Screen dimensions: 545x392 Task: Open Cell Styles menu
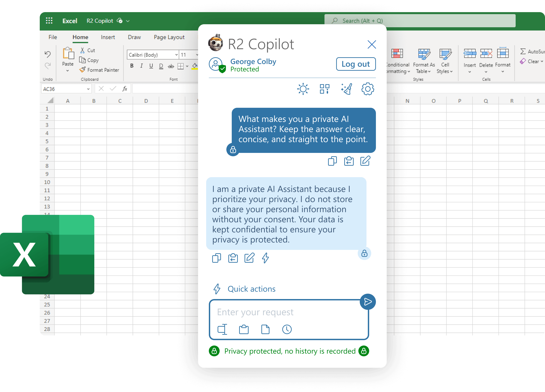[445, 61]
